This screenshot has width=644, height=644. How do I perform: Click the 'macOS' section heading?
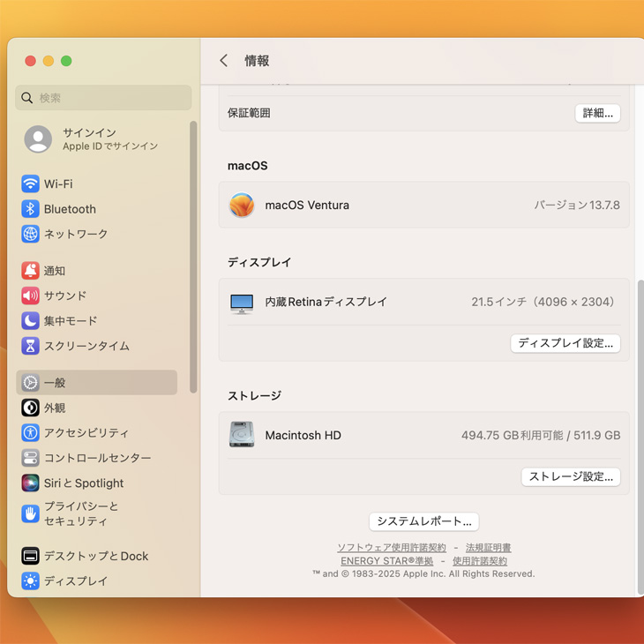(248, 166)
